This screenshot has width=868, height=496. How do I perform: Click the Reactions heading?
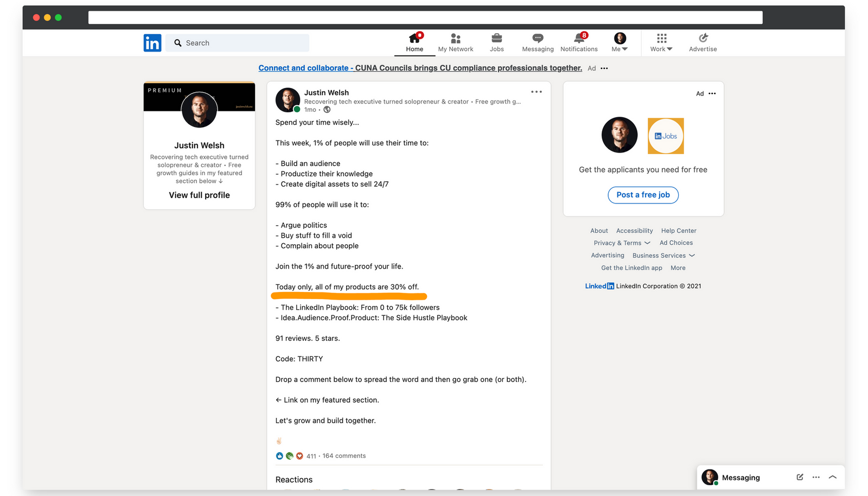pos(294,480)
